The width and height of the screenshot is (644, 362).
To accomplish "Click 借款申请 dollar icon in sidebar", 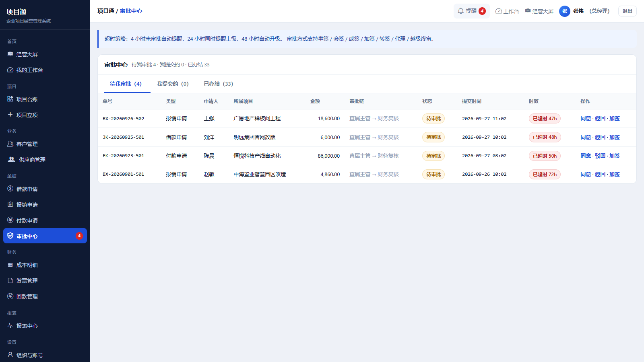I will click(10, 189).
